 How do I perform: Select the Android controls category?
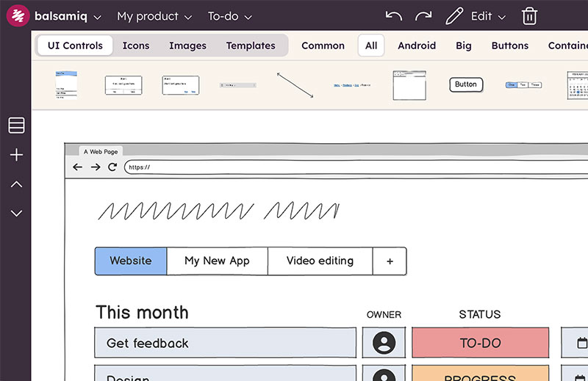click(417, 46)
